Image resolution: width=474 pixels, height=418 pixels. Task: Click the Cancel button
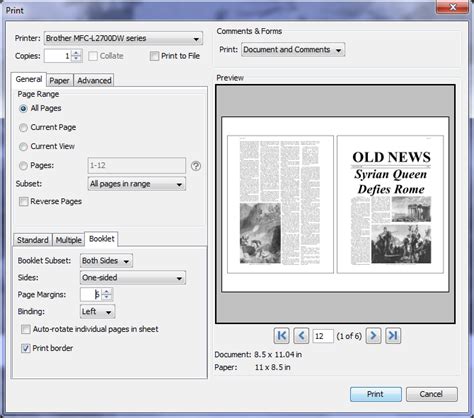click(x=431, y=394)
